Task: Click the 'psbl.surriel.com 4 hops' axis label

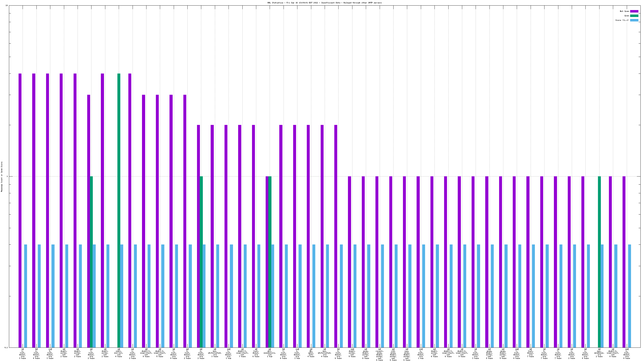Action: tap(119, 354)
